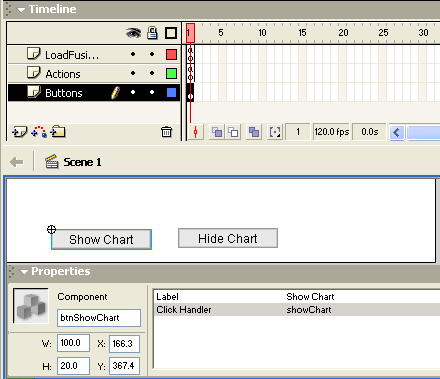Click the Hide Chart button on stage
Screen dimensions: 440x379
pyautogui.click(x=228, y=238)
